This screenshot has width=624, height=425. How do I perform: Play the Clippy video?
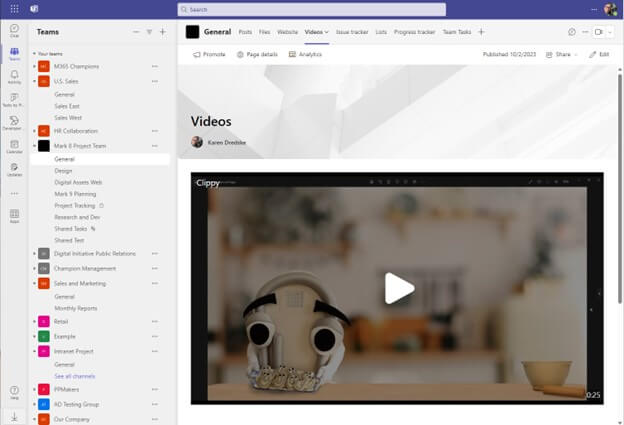point(399,288)
